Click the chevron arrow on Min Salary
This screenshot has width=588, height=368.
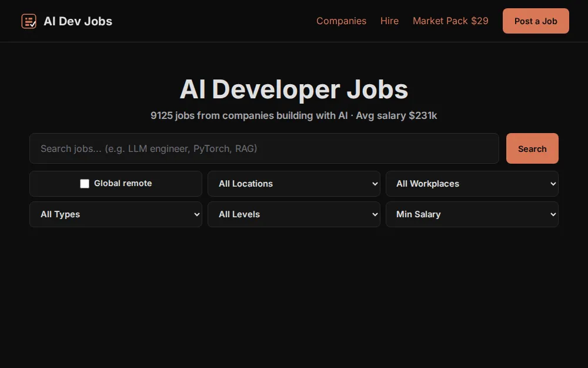[x=553, y=214]
